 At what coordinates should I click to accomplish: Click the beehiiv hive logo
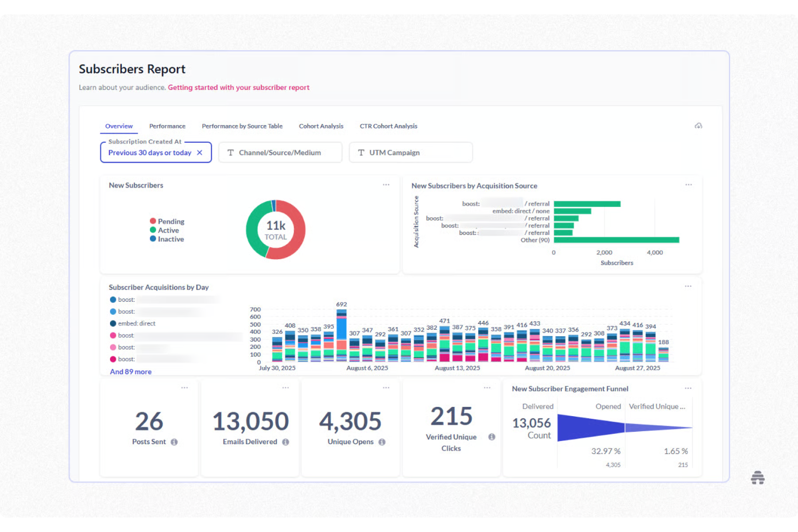[758, 477]
